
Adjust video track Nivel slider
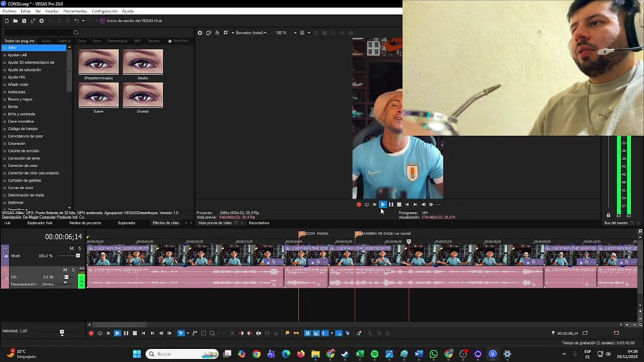[77, 256]
